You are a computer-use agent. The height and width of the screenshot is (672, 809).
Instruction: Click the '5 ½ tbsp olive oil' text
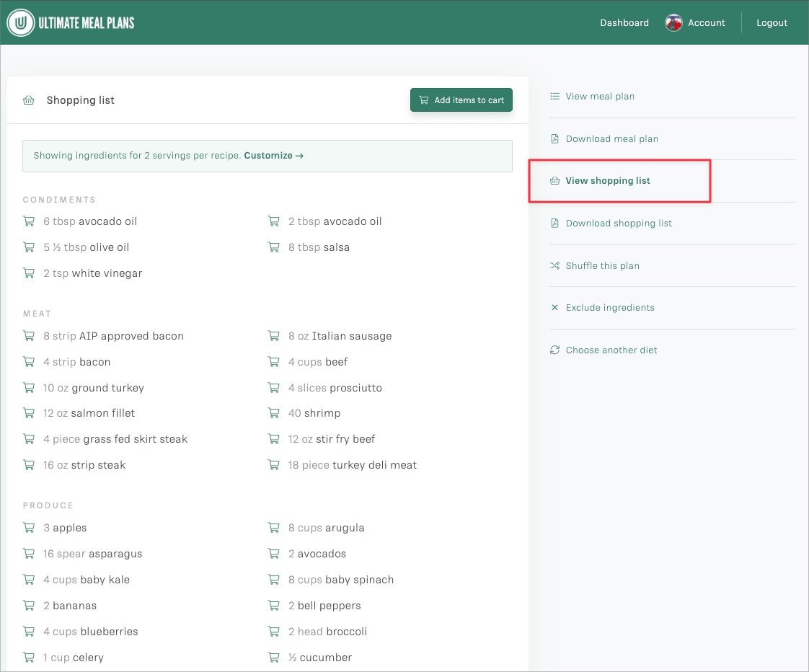click(x=86, y=247)
